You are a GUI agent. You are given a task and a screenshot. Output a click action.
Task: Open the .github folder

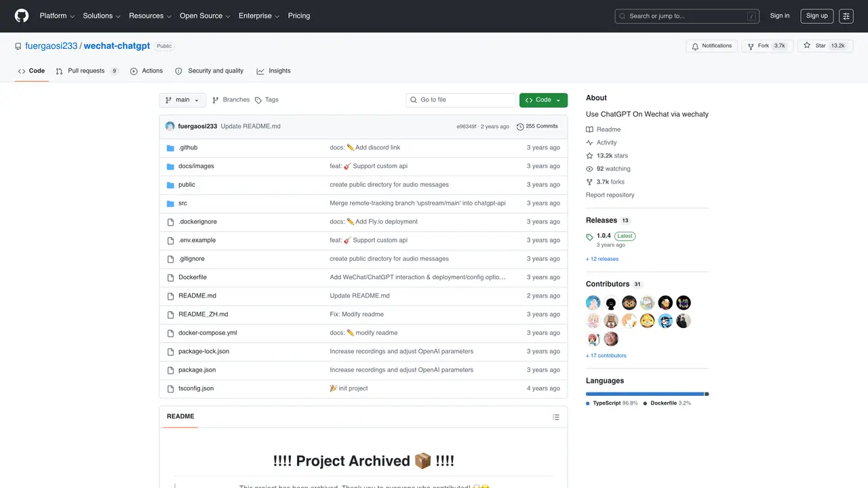point(188,148)
